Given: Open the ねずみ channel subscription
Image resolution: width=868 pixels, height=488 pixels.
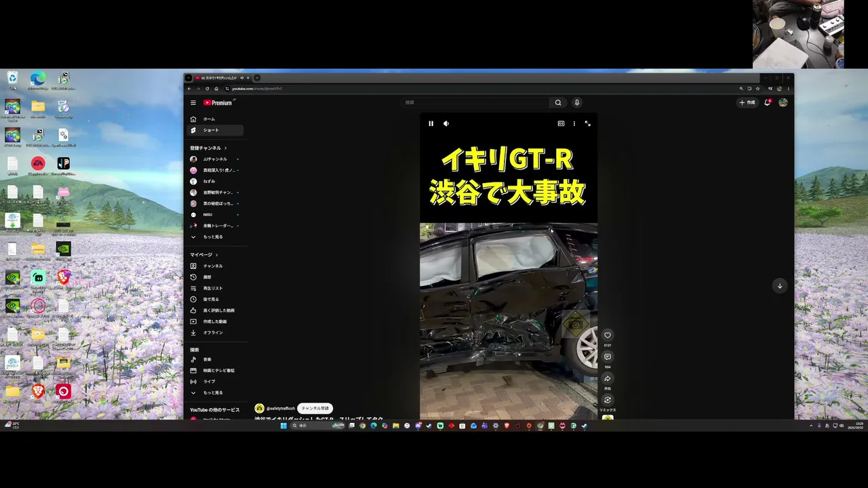Looking at the screenshot, I should [214, 182].
